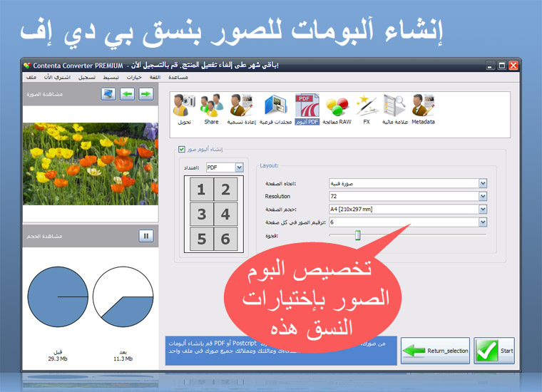Toggle the Create photo album (إنشاء ألبوم صور) checkbox
Screen dimensions: 542x392
click(x=181, y=149)
